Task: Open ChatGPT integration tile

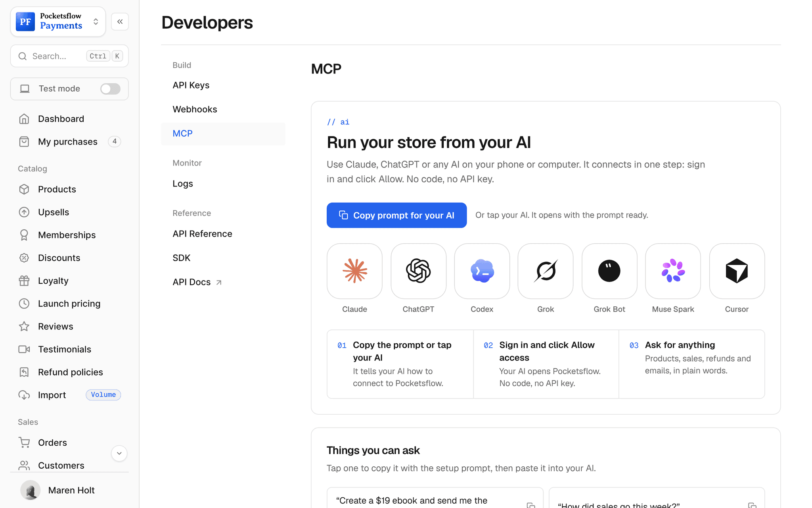Action: [x=418, y=271]
